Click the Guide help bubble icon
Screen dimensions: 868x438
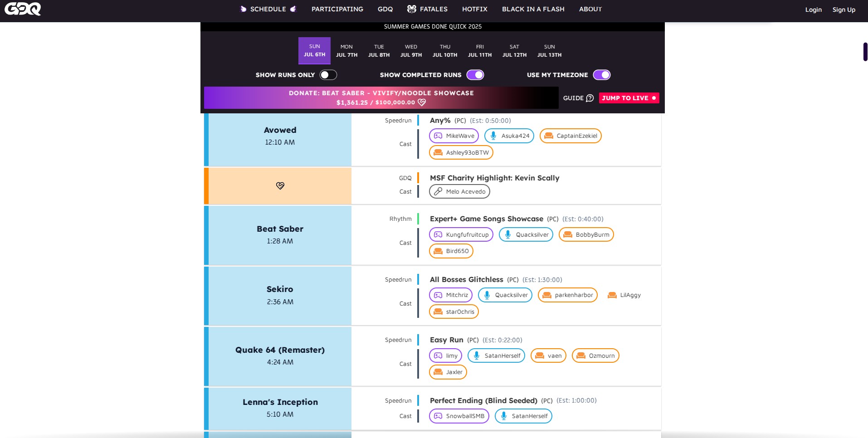(x=590, y=98)
